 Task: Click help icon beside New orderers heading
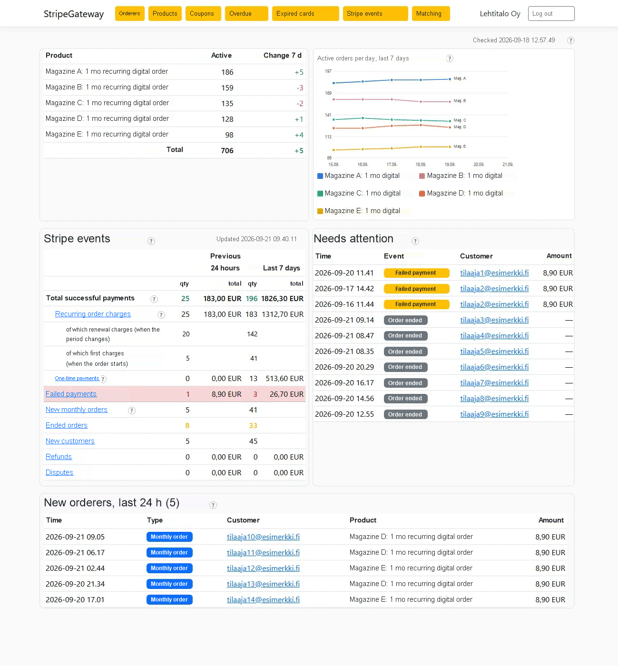pos(213,505)
